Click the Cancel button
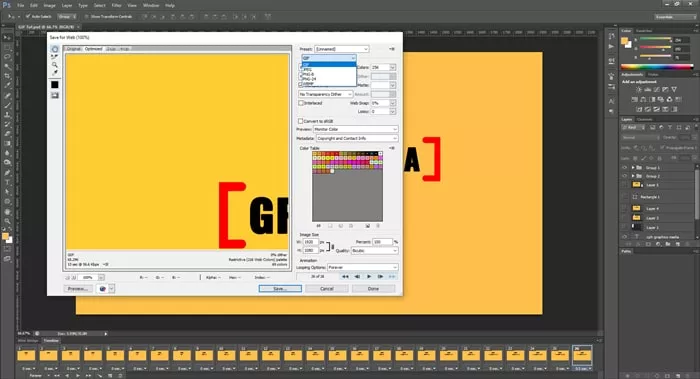Viewport: 700px width, 379px height. (327, 289)
